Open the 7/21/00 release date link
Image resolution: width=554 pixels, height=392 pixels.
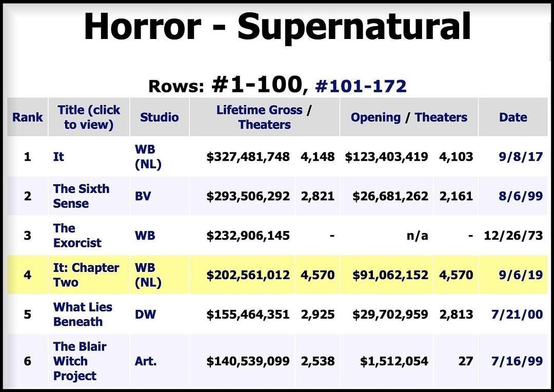(x=517, y=314)
